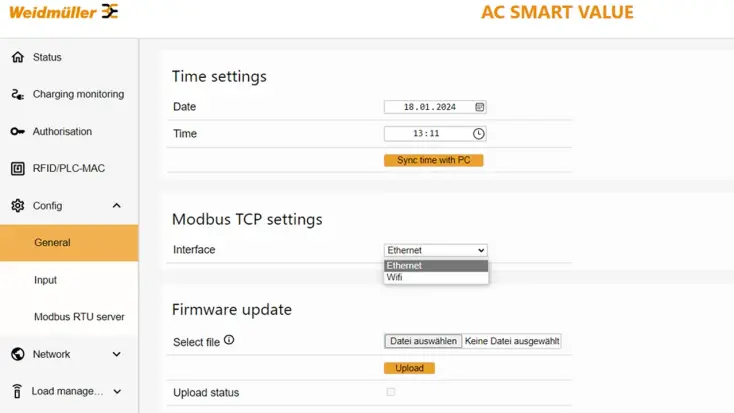Click the Select file info icon

229,340
